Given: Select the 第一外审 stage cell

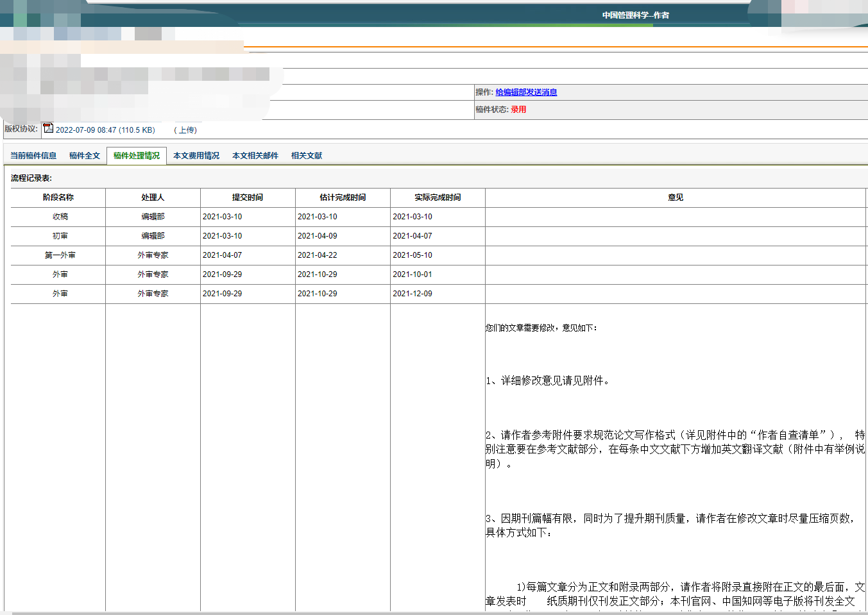Looking at the screenshot, I should point(60,255).
